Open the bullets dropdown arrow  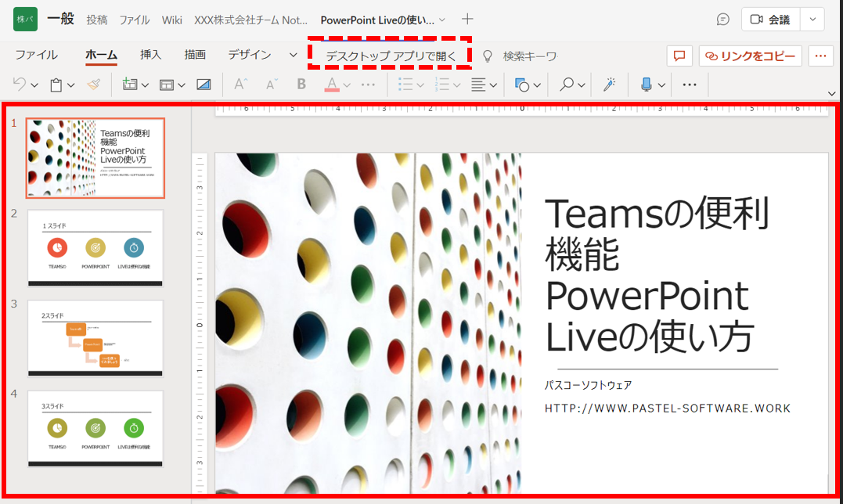pyautogui.click(x=420, y=85)
